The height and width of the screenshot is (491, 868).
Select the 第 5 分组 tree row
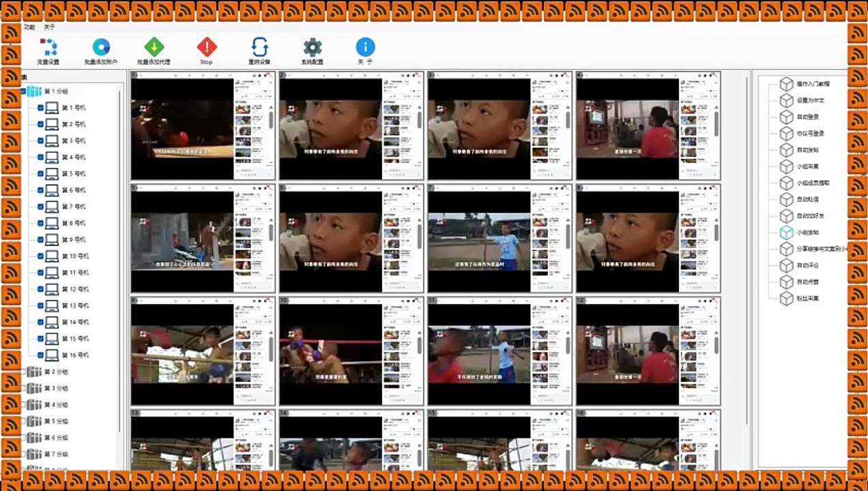56,421
